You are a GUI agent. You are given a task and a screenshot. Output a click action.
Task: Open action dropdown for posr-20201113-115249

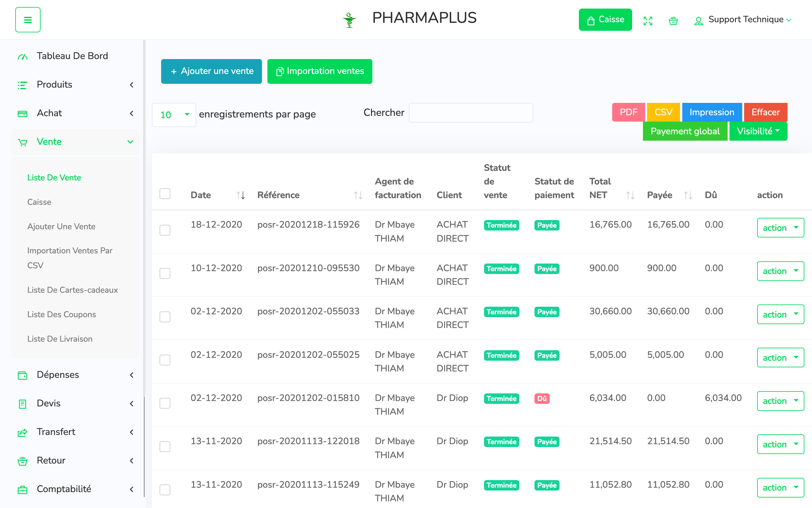point(781,487)
